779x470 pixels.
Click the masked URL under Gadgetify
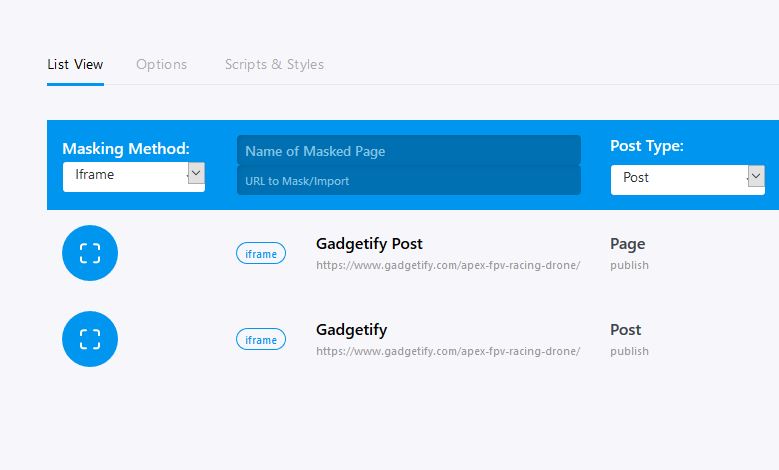pyautogui.click(x=448, y=351)
